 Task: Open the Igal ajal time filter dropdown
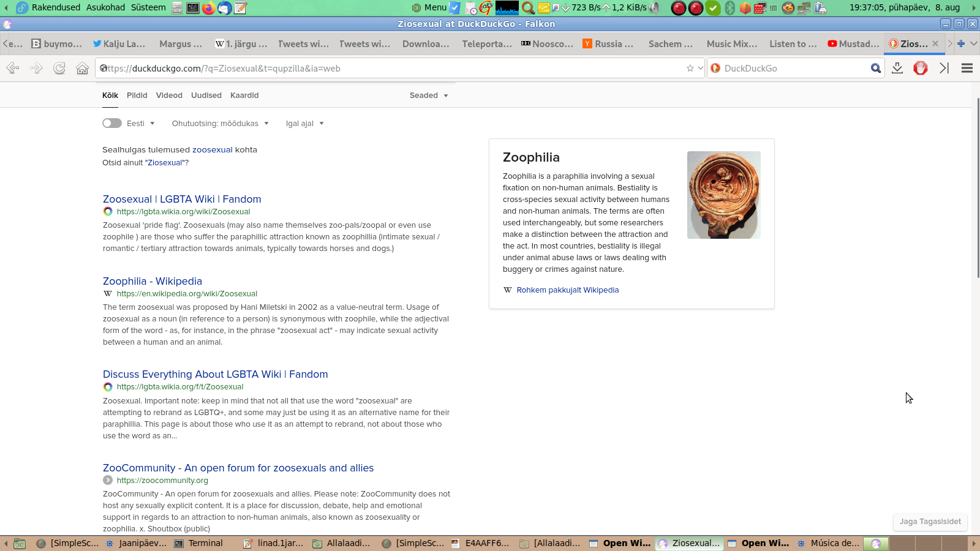[305, 123]
